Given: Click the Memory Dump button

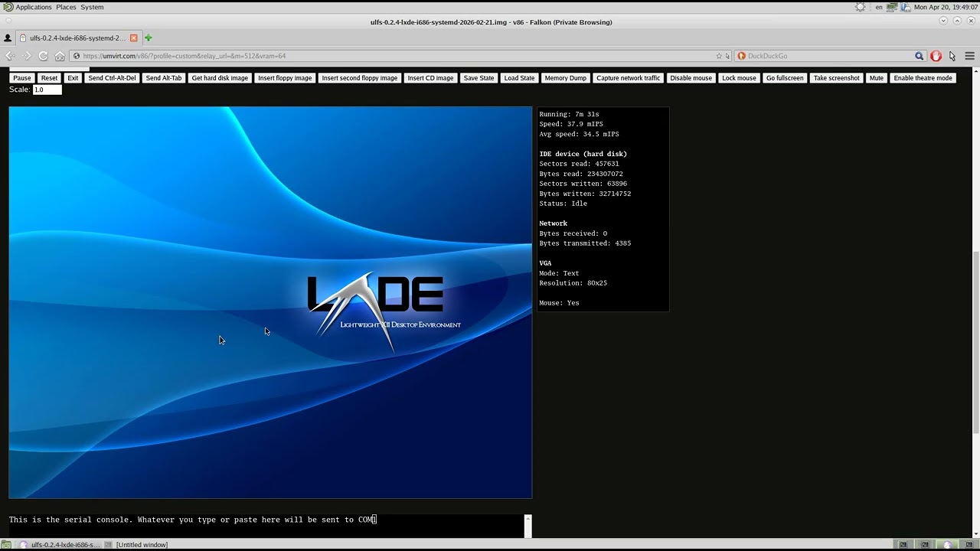Looking at the screenshot, I should tap(566, 78).
